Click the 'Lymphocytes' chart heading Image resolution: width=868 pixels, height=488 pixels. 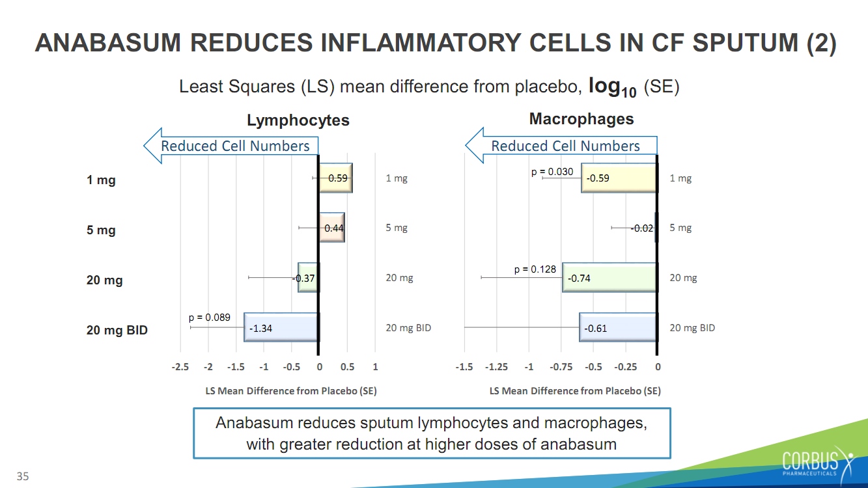point(298,120)
